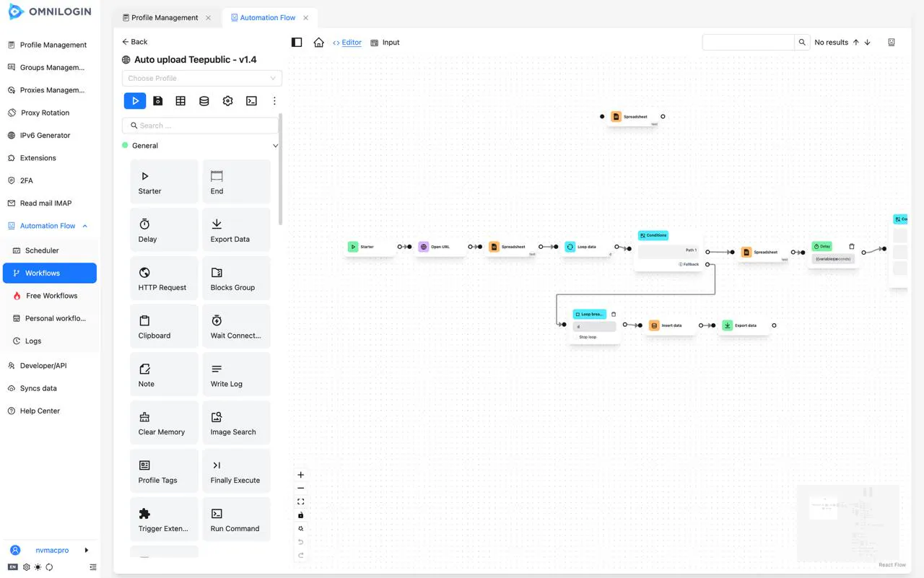Select the Finally Execute block
This screenshot has width=924, height=578.
click(x=236, y=471)
